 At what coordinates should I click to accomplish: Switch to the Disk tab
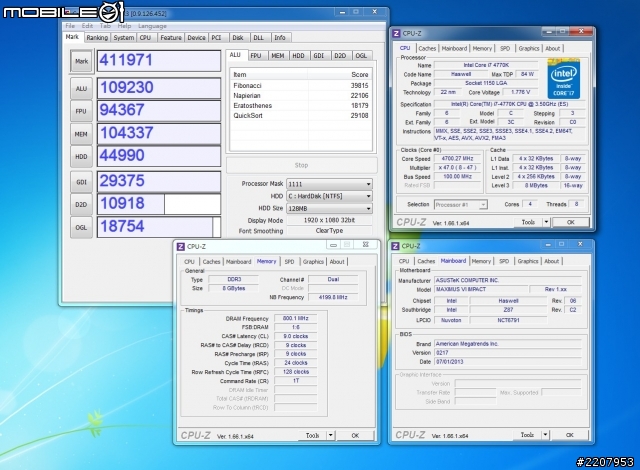pyautogui.click(x=238, y=38)
